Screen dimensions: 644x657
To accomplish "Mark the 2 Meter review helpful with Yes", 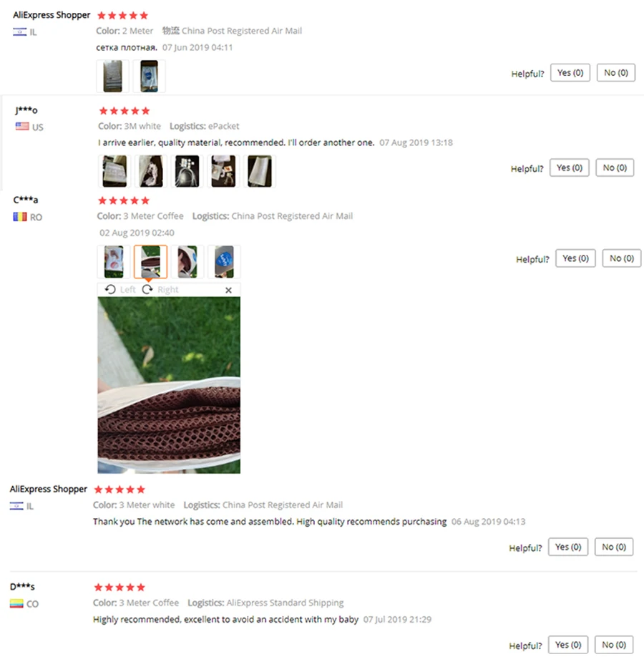I will click(570, 72).
